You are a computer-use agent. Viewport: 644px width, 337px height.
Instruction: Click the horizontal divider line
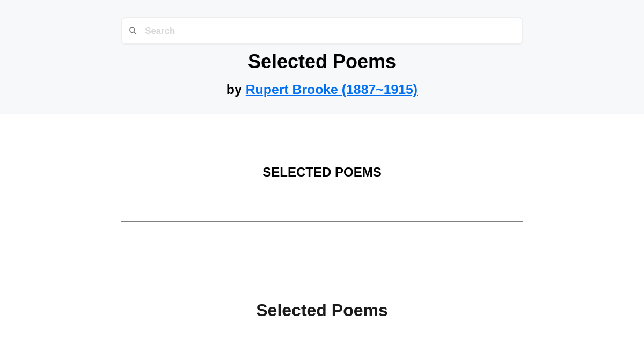pos(322,221)
